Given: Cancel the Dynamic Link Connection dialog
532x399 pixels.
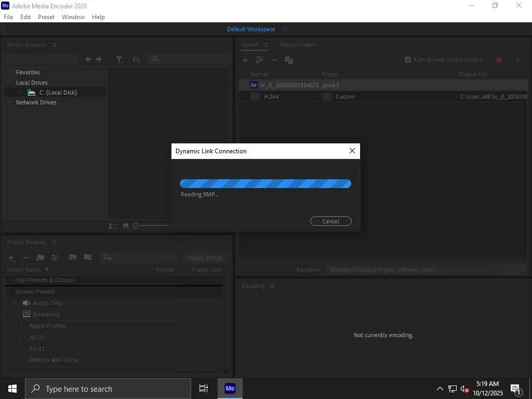Looking at the screenshot, I should [x=330, y=221].
